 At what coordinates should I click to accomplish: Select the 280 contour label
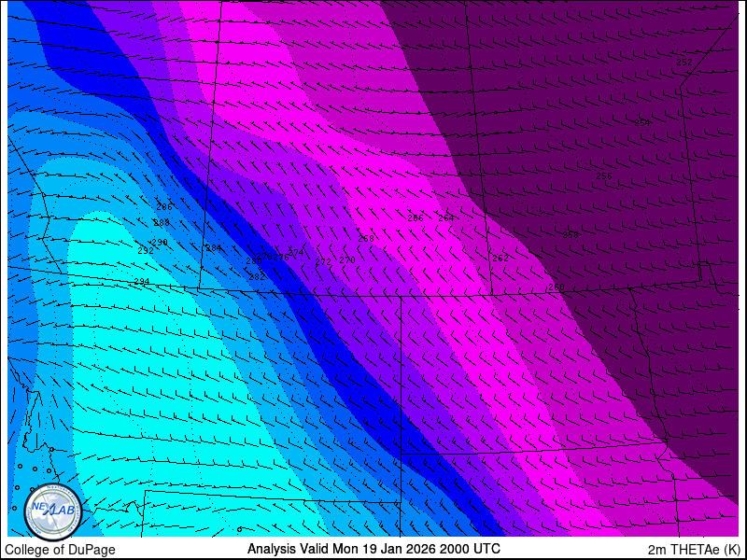(254, 261)
